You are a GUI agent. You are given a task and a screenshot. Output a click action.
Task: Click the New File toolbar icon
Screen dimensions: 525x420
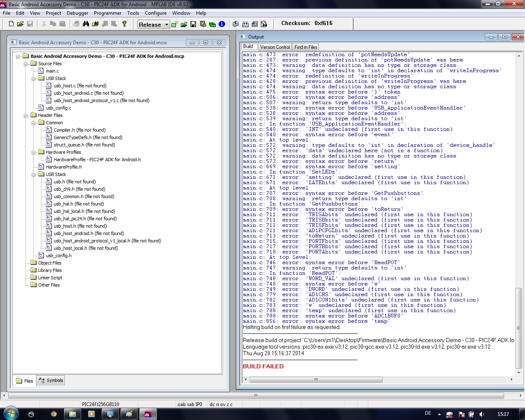pos(11,24)
